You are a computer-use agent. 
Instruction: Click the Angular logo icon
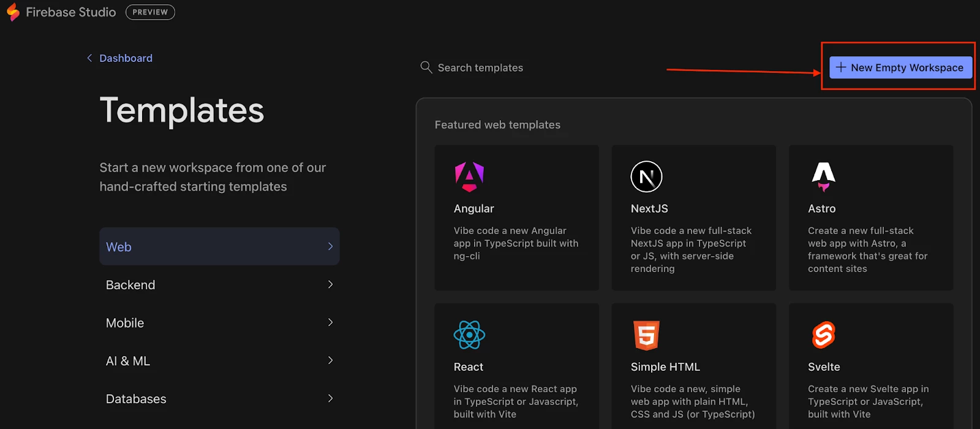coord(469,177)
